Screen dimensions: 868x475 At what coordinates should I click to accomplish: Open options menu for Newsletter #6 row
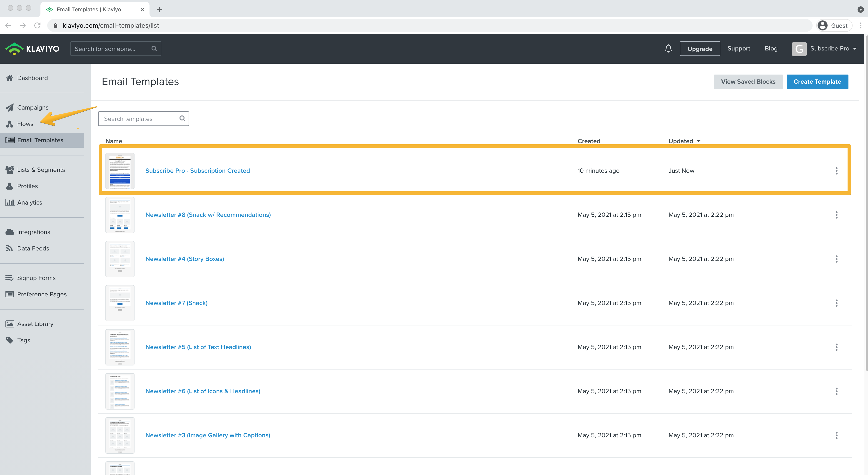(836, 391)
